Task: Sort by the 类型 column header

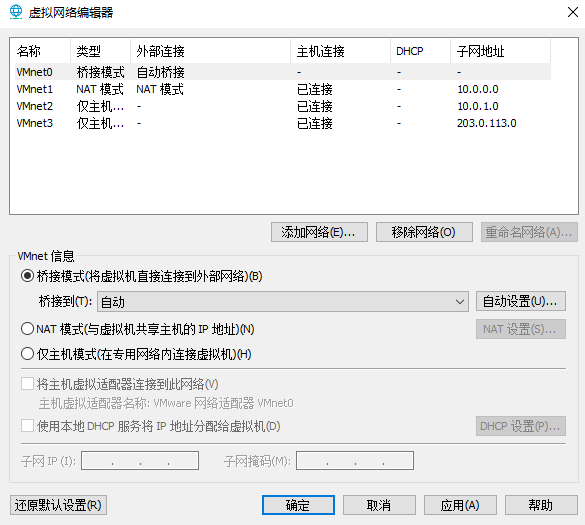Action: coord(100,51)
